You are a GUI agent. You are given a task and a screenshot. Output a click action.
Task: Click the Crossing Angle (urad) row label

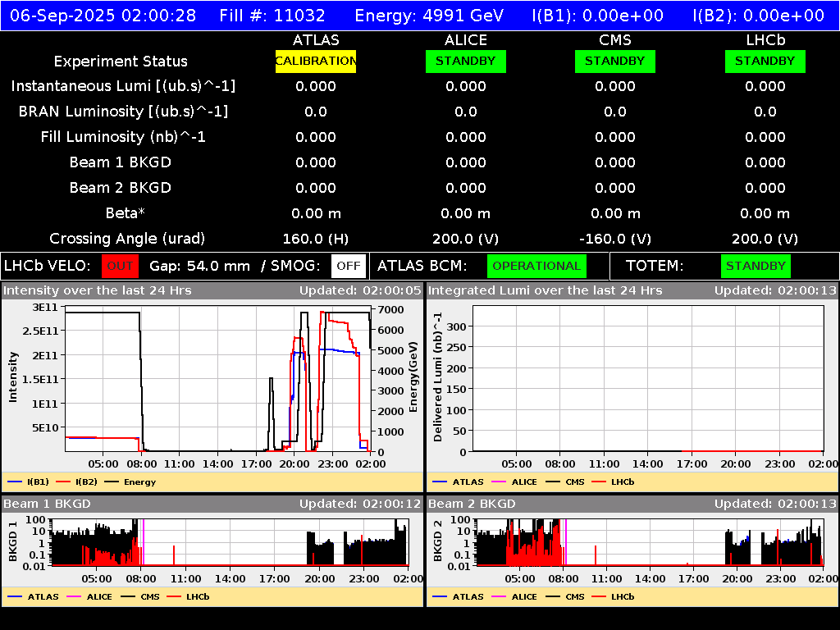pos(127,239)
